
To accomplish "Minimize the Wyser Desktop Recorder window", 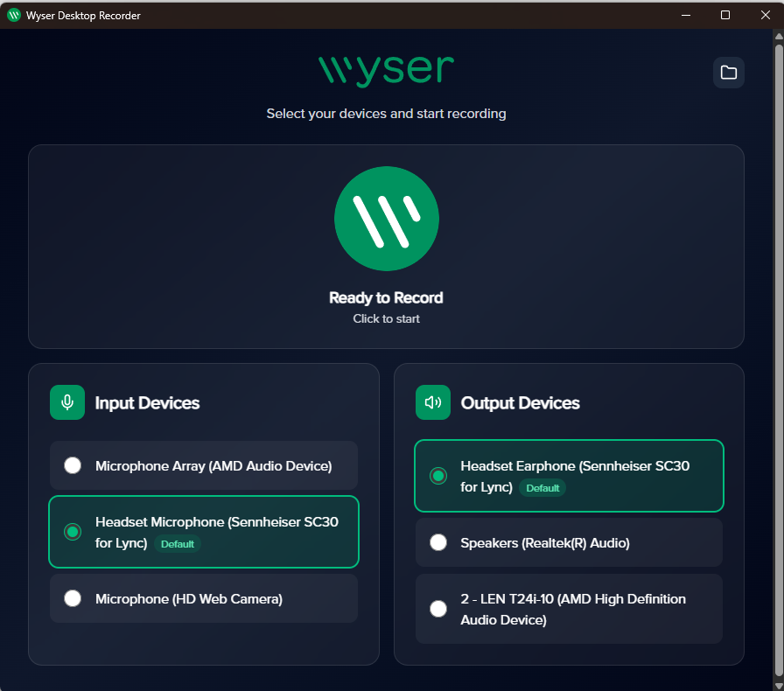I will [686, 15].
